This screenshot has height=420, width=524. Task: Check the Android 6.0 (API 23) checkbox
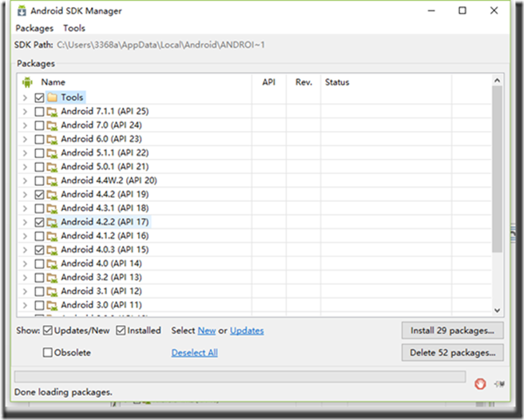(39, 139)
